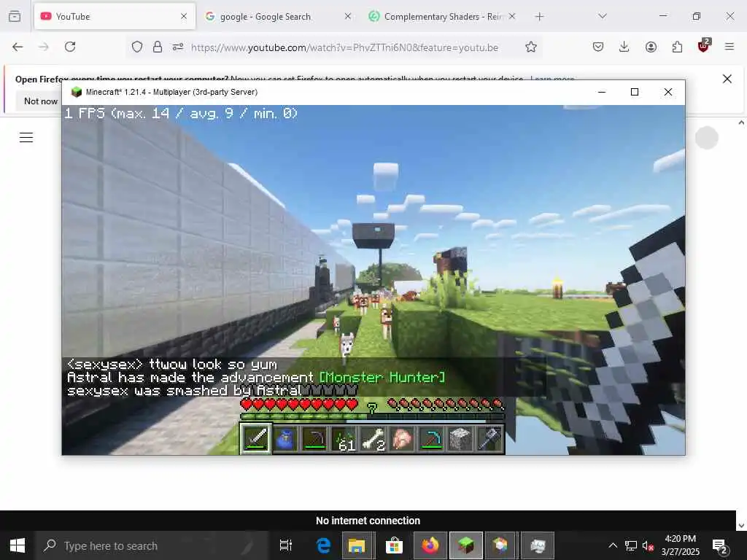Image resolution: width=747 pixels, height=560 pixels.
Task: Open a new browser tab
Action: [x=539, y=17]
